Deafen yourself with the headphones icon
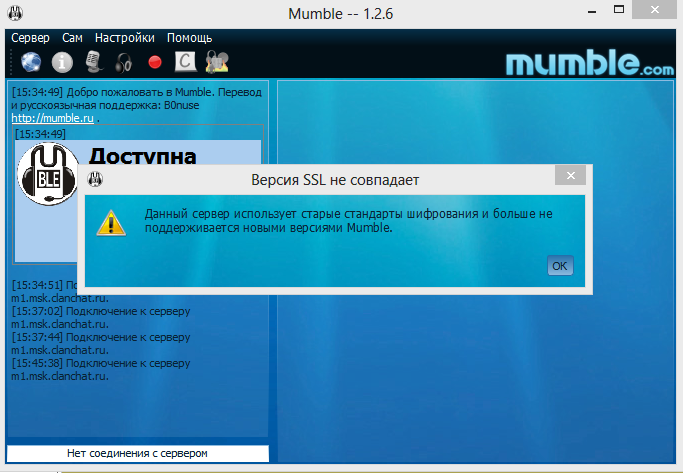Image resolution: width=683 pixels, height=473 pixels. tap(124, 62)
